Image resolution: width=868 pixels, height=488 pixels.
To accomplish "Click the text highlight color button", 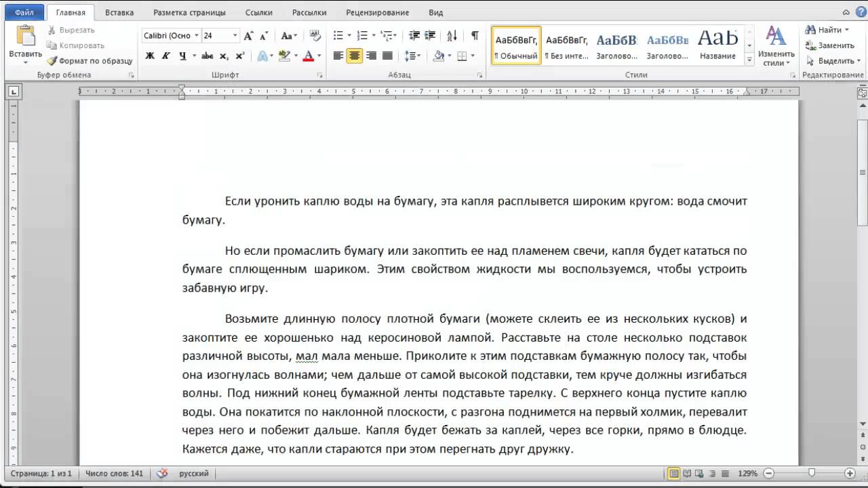I will click(x=285, y=56).
